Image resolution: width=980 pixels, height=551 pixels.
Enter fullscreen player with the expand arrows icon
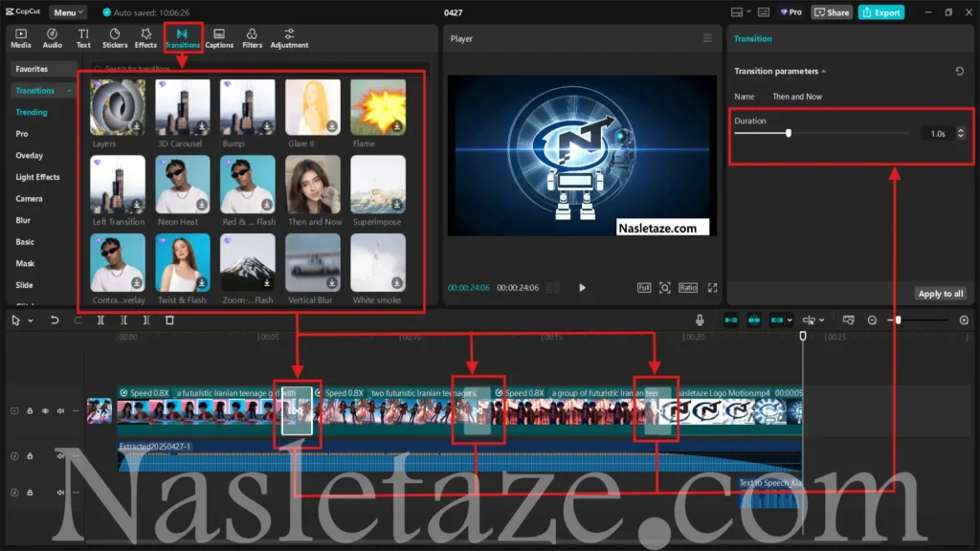(712, 287)
